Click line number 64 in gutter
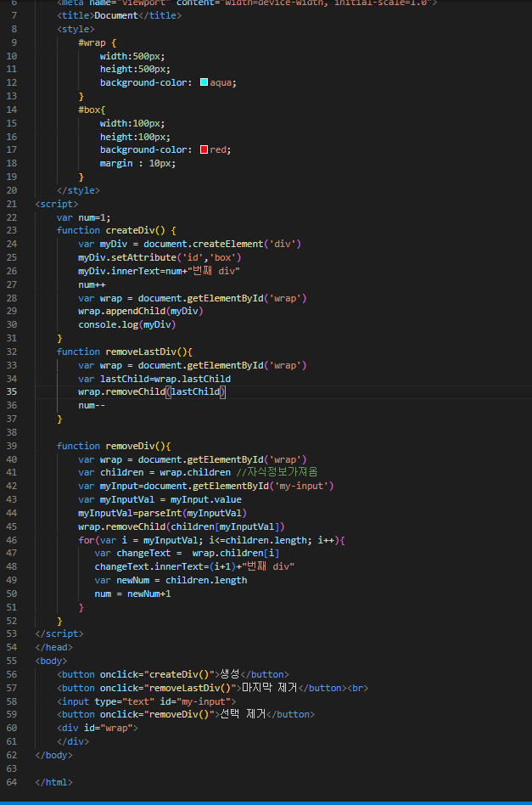The height and width of the screenshot is (805, 532). 11,782
